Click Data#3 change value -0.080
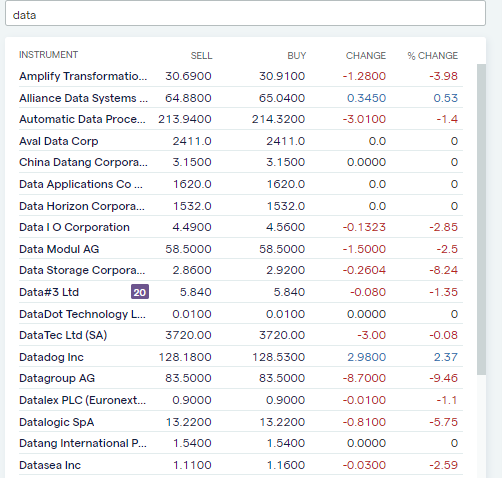The width and height of the screenshot is (502, 478). (x=368, y=292)
